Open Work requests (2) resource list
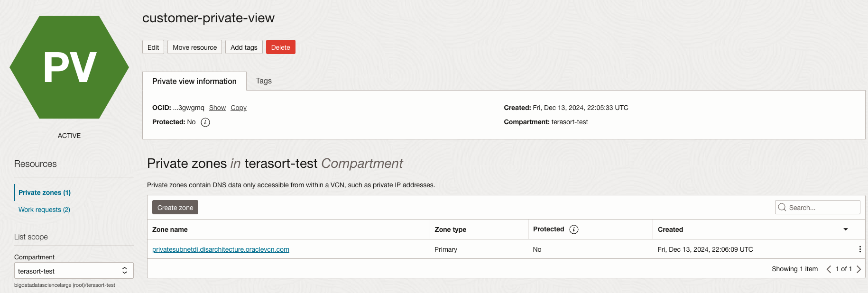 pos(44,210)
